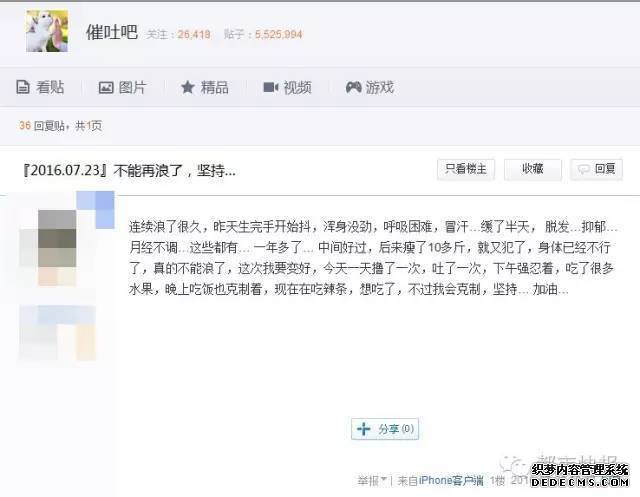The height and width of the screenshot is (497, 640).
Task: Click the 回复 button label
Action: coord(605,169)
